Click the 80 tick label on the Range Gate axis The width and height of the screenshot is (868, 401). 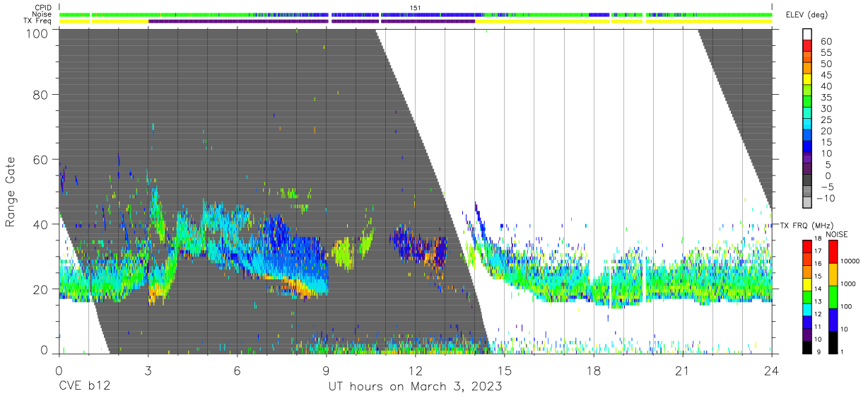click(x=41, y=94)
